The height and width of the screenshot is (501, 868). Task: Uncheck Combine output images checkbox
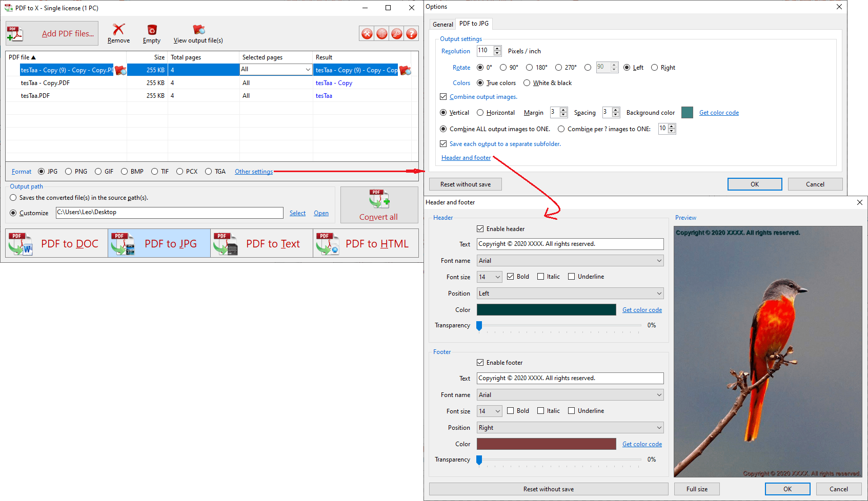443,97
